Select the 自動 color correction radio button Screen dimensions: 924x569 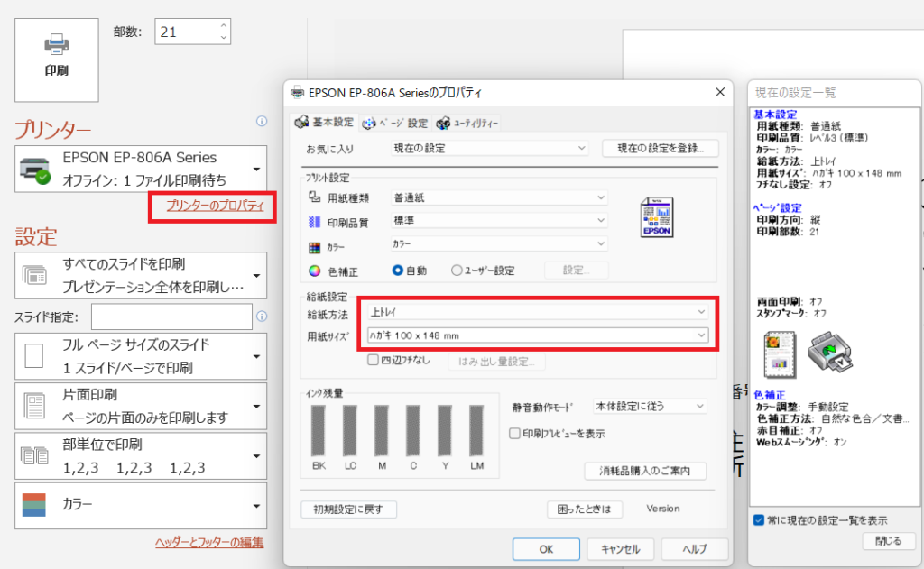(x=398, y=270)
